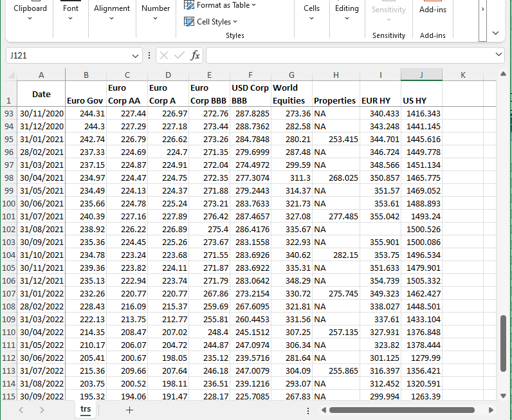Click the vertical scrollbar down arrow
Image resolution: width=512 pixels, height=420 pixels.
point(503,396)
